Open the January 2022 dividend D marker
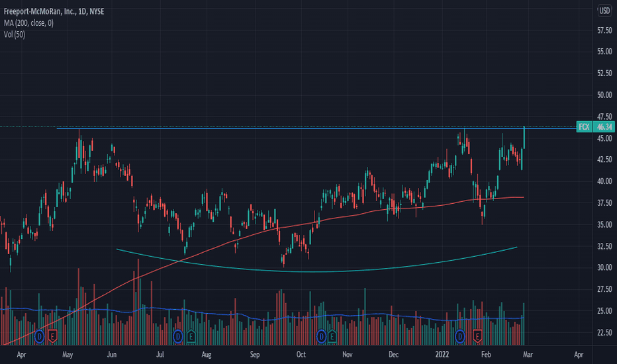Screen dimensions: 617x364 click(459, 336)
